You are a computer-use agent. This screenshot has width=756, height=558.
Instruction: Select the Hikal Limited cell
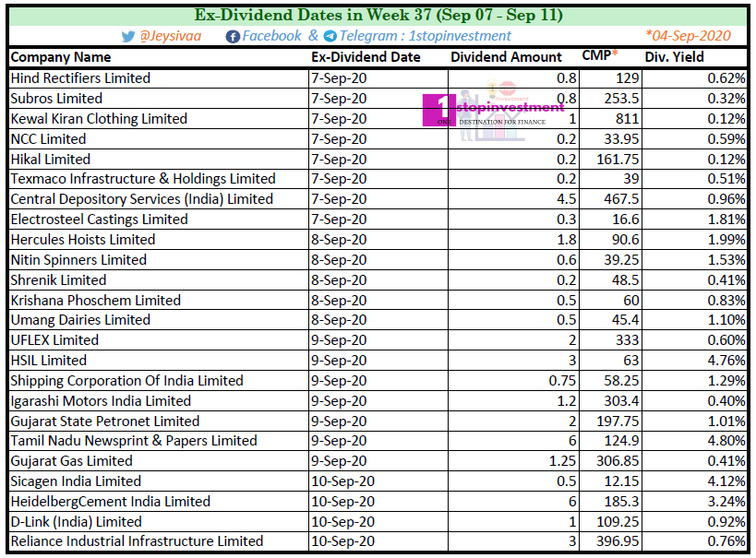159,159
